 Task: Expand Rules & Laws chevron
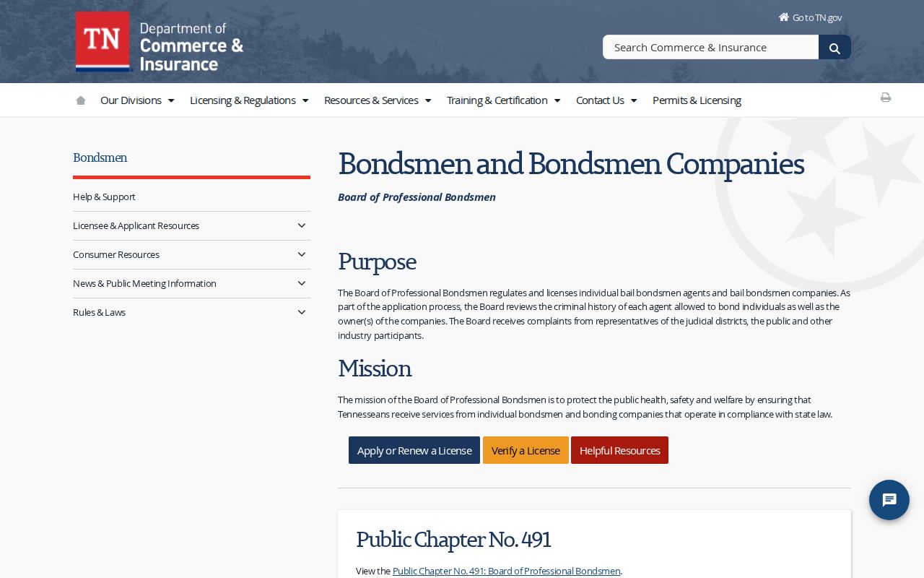[302, 312]
